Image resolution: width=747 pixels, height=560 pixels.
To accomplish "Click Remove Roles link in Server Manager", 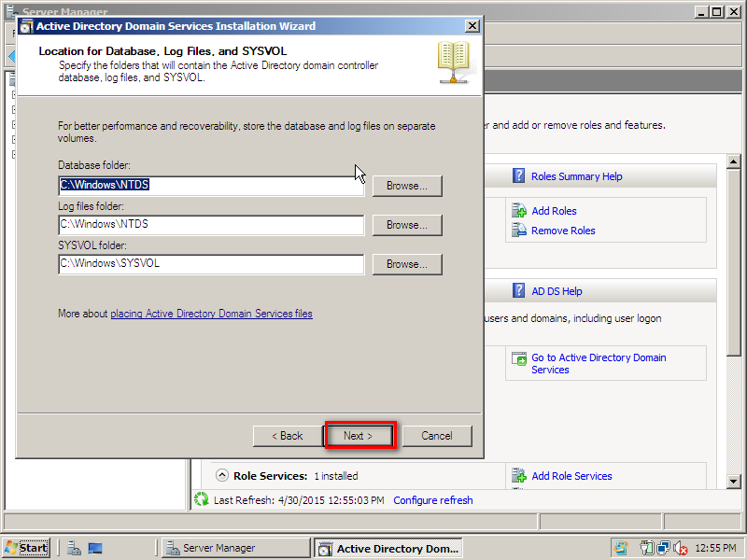I will (x=563, y=231).
